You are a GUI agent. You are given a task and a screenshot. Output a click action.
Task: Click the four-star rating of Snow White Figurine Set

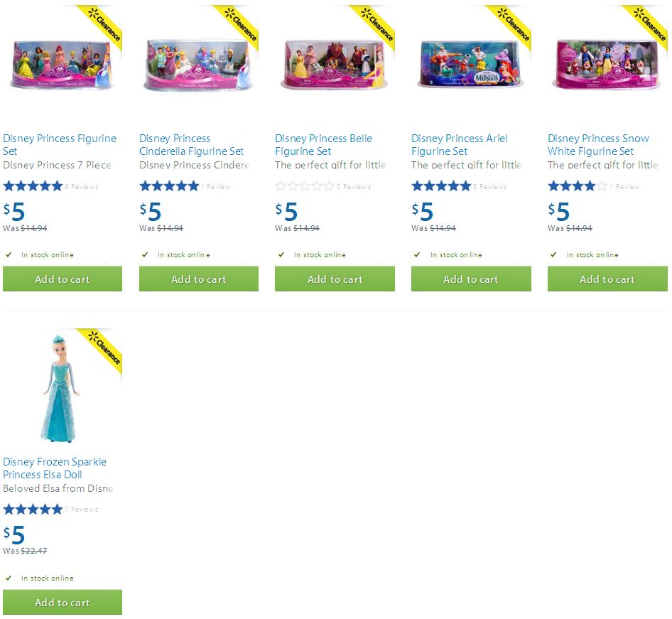578,186
